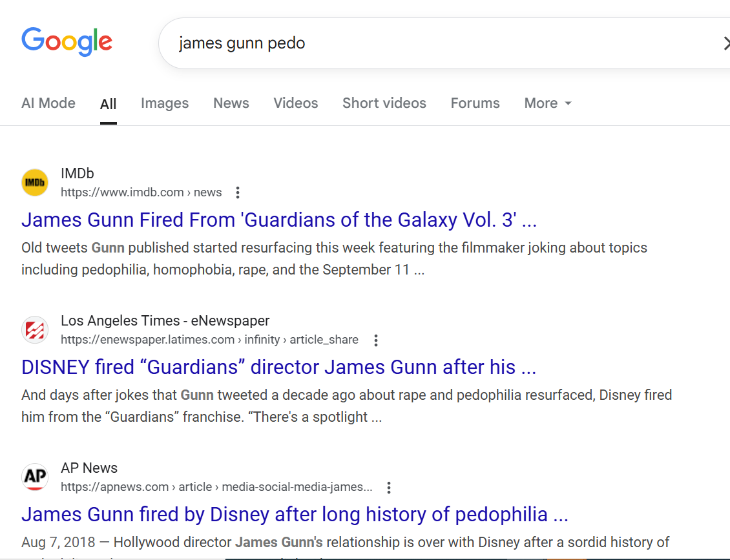Click the IMDb site name
This screenshot has width=730, height=560.
(x=78, y=173)
